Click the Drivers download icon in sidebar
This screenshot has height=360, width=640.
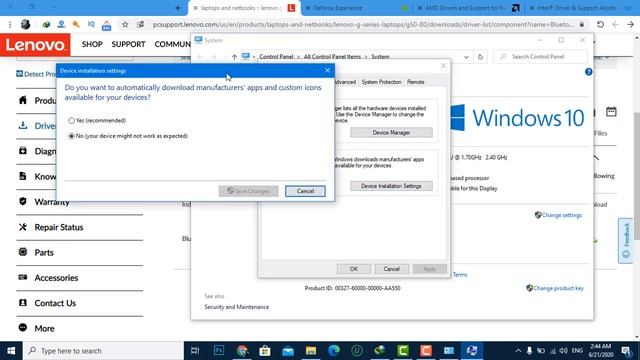pos(23,125)
